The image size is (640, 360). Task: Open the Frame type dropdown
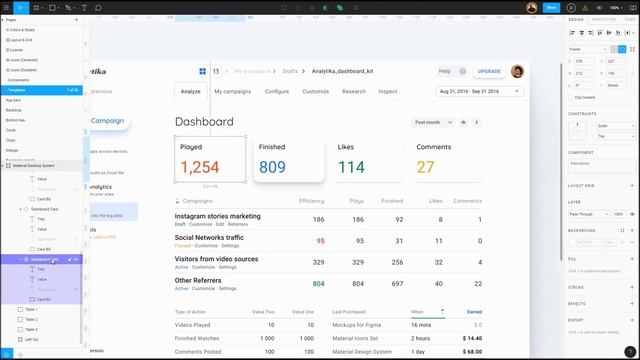[588, 49]
